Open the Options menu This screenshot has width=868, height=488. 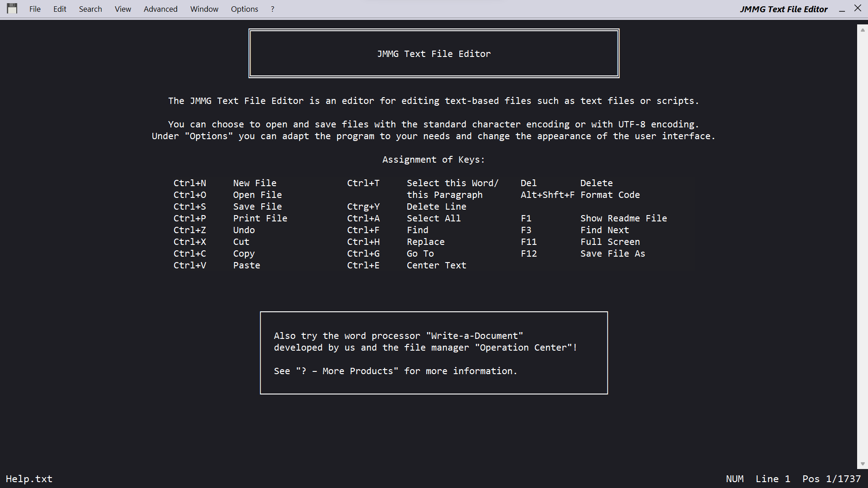(x=244, y=9)
